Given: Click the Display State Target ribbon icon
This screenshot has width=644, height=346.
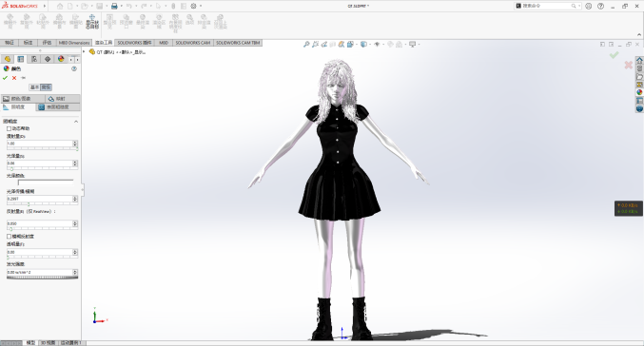Looking at the screenshot, I should [x=92, y=22].
